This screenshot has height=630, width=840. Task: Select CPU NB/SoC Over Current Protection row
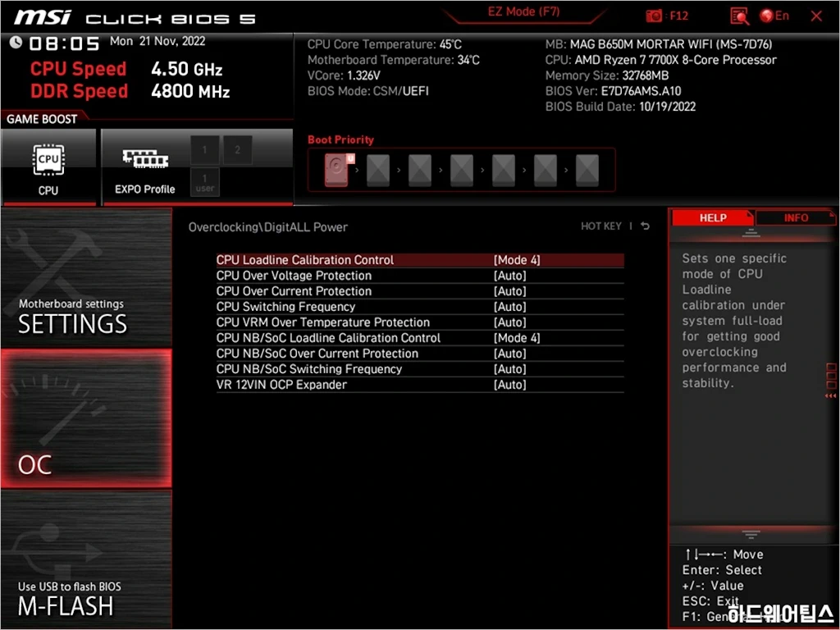pyautogui.click(x=420, y=353)
